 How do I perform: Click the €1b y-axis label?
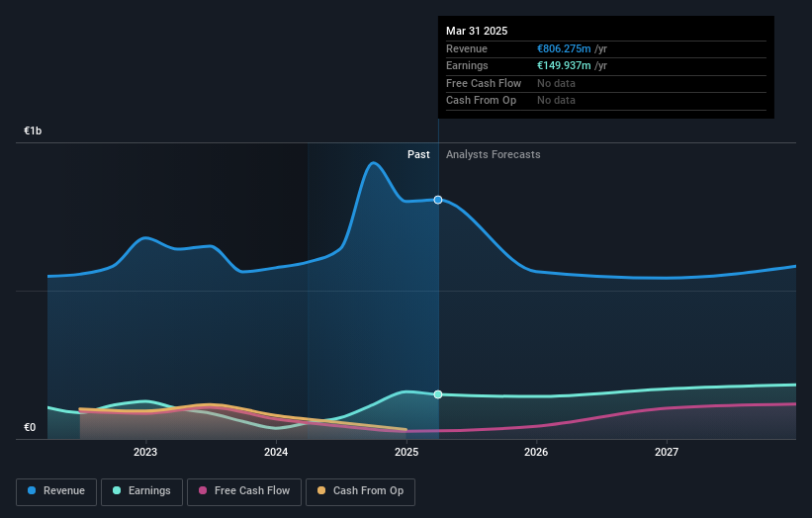pos(33,130)
